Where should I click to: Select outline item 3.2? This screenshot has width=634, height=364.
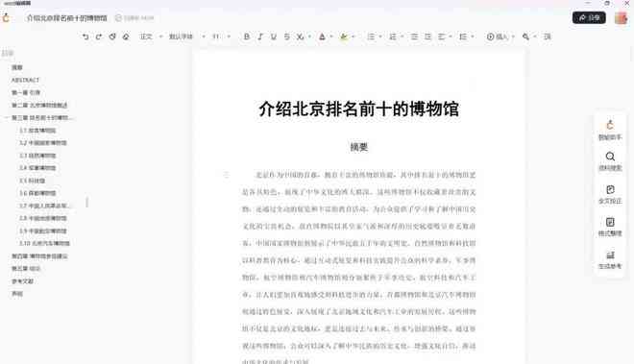pyautogui.click(x=43, y=143)
